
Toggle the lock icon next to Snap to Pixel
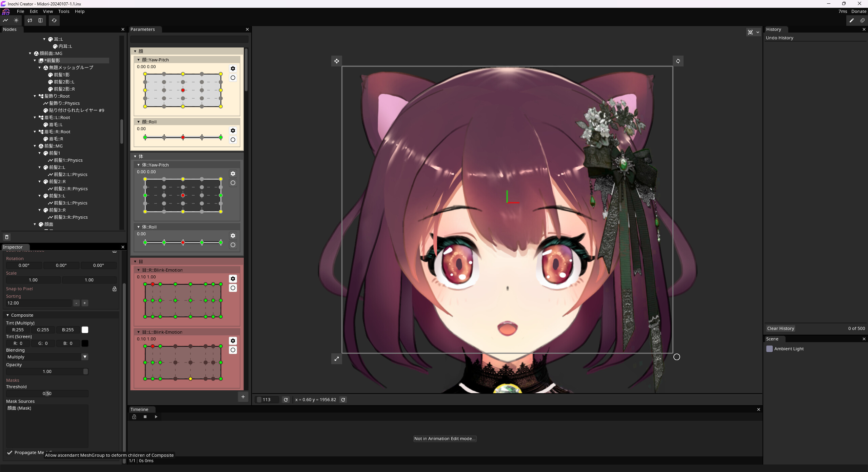114,289
